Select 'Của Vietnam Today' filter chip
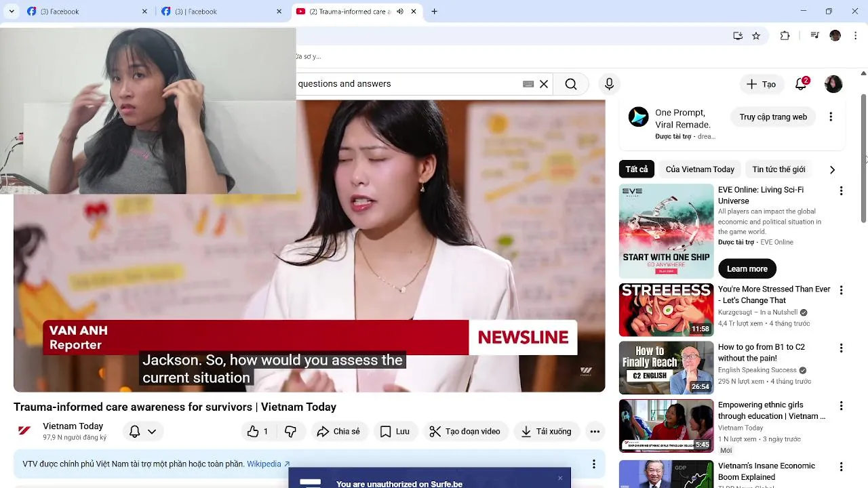The image size is (868, 488). pos(700,169)
